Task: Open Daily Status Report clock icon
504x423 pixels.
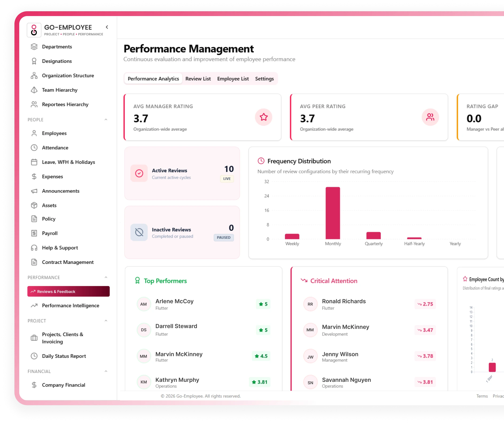Action: pyautogui.click(x=34, y=356)
